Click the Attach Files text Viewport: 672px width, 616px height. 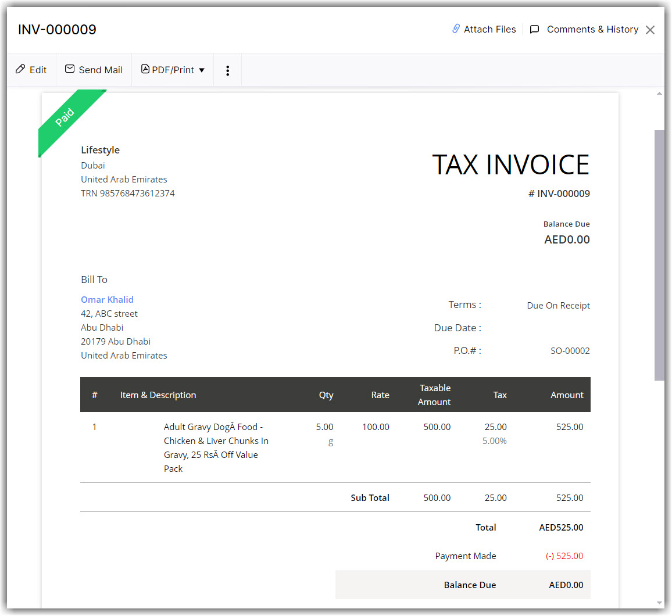tap(489, 30)
